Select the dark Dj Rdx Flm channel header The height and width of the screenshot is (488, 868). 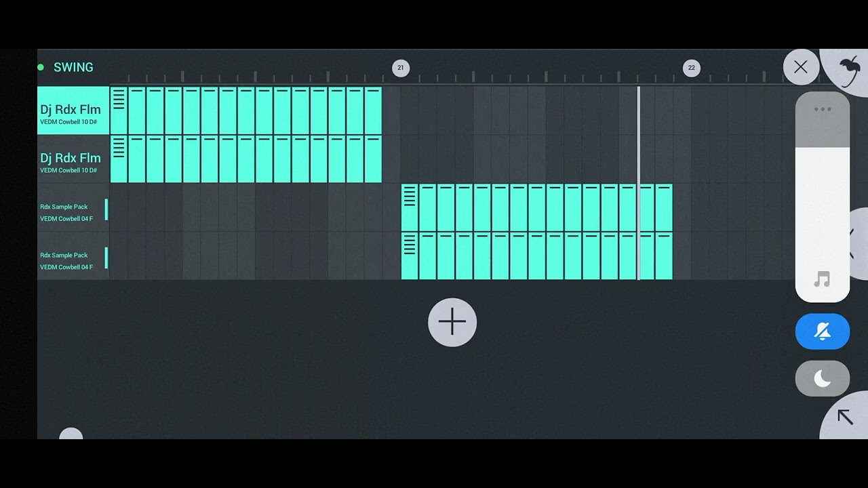(x=73, y=159)
